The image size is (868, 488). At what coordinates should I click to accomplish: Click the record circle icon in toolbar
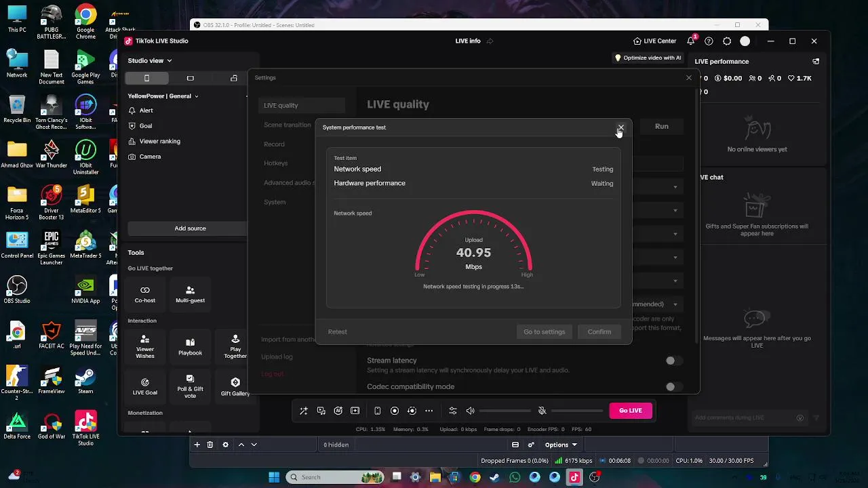(395, 411)
